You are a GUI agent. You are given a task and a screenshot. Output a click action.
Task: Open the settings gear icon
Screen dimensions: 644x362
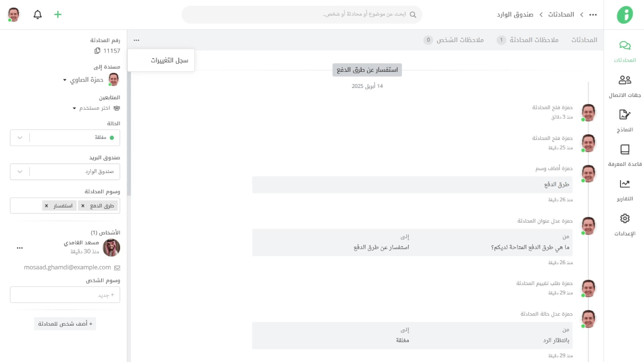[625, 219]
